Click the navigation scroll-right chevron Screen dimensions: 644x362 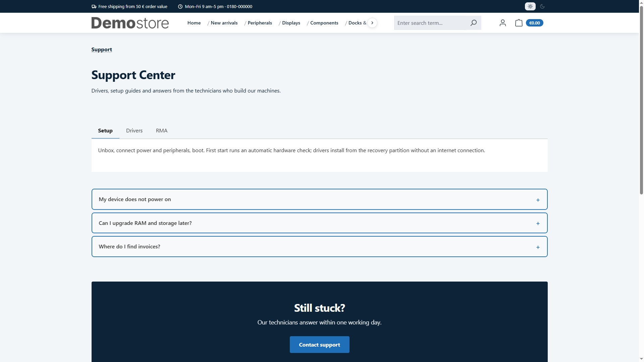pyautogui.click(x=372, y=23)
